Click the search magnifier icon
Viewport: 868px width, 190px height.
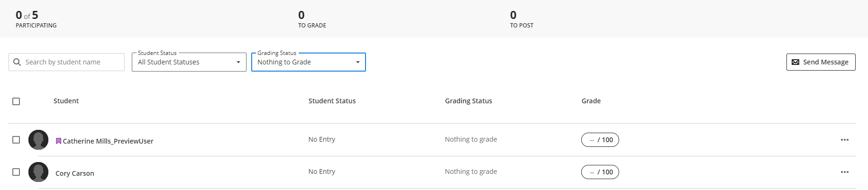(17, 62)
